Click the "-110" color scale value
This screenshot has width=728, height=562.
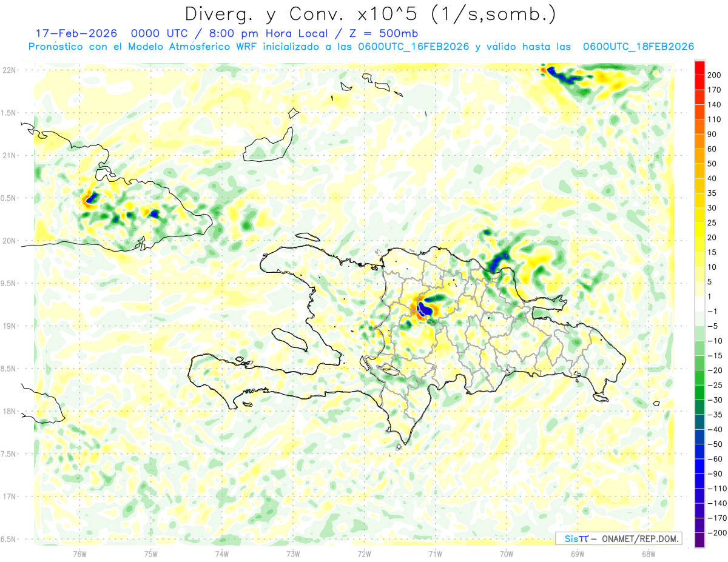point(716,489)
